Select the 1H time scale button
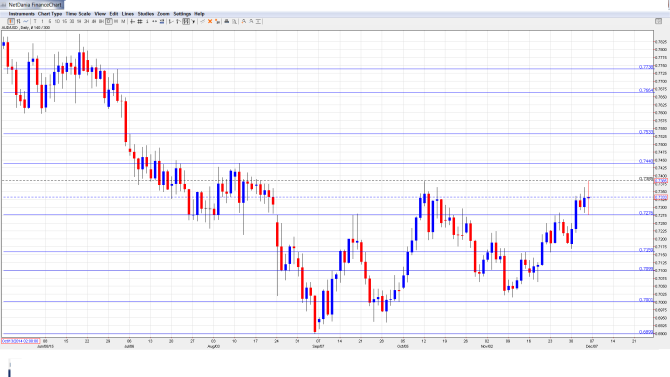Viewport: 670px width, 377px height. click(x=79, y=21)
